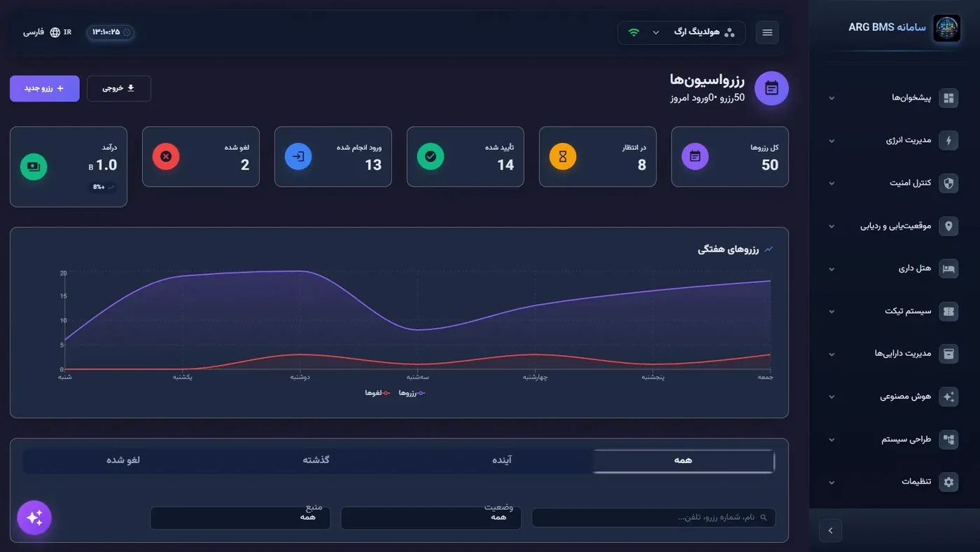Click the Energy Management lightning icon

948,140
